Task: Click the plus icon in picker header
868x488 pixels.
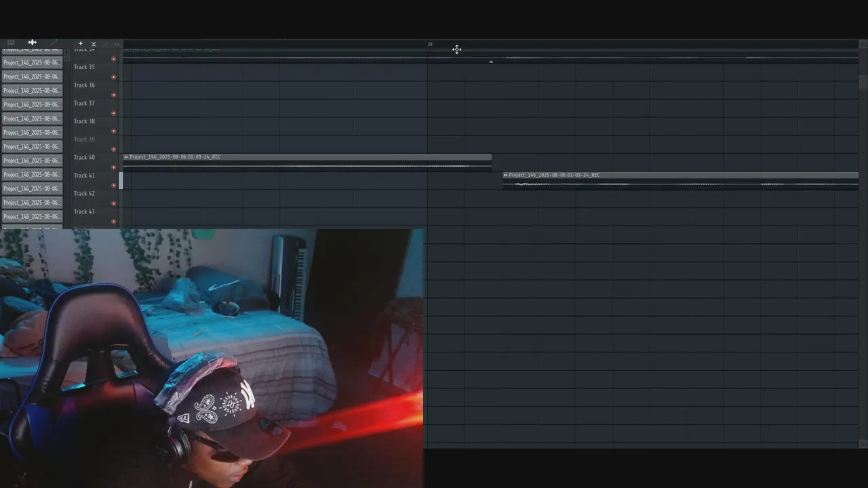Action: (x=80, y=43)
